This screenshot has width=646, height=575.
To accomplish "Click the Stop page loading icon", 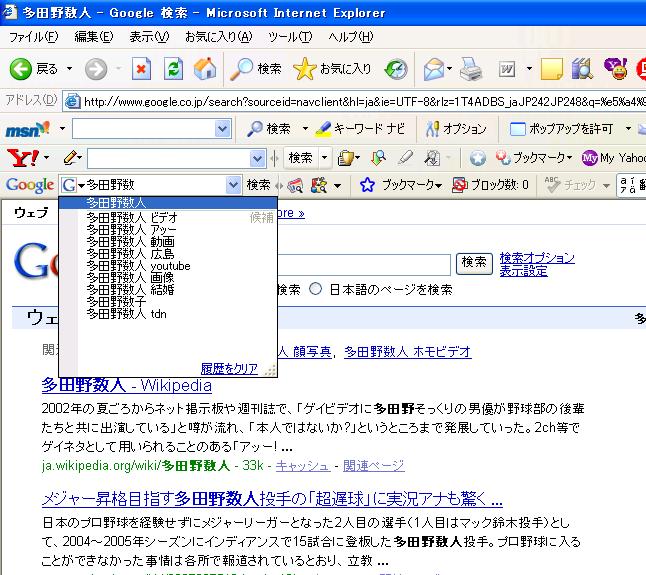I will (x=141, y=68).
